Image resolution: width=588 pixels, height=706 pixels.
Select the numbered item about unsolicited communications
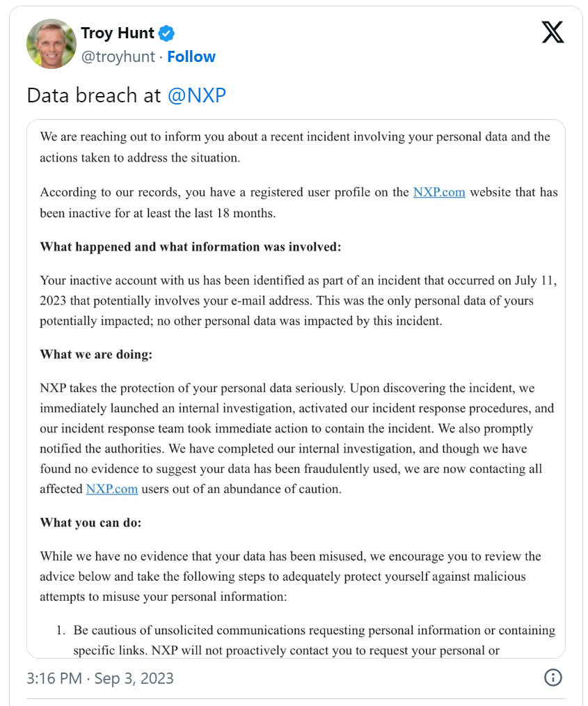pos(306,641)
